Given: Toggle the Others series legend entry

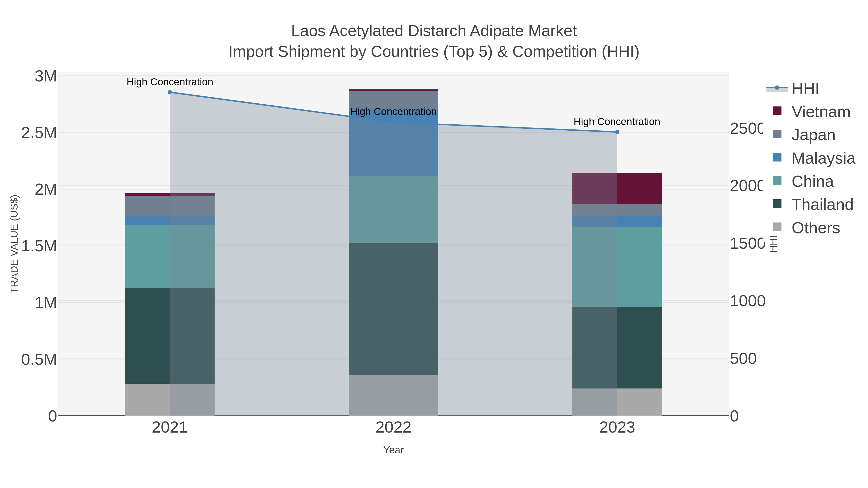Looking at the screenshot, I should click(x=806, y=228).
